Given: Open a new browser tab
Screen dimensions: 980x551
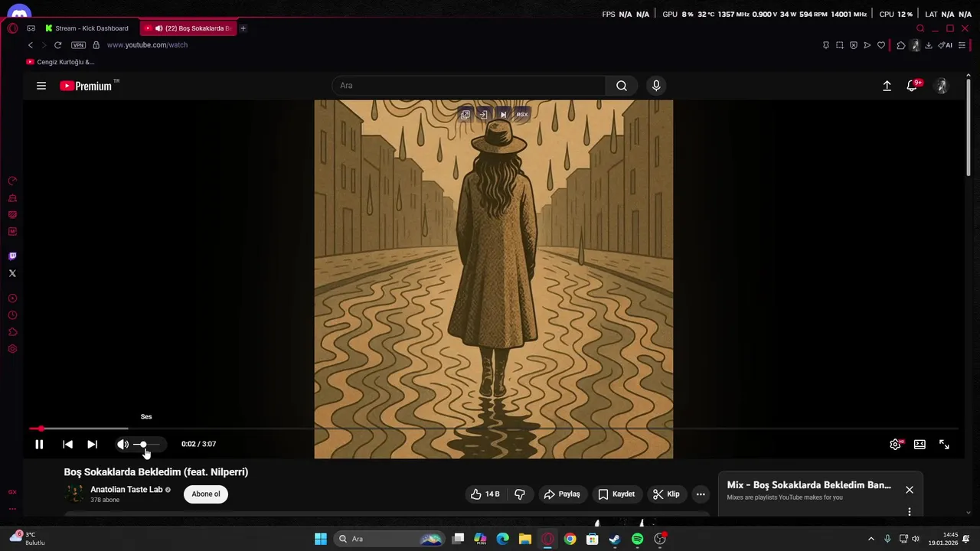Looking at the screenshot, I should pos(243,28).
